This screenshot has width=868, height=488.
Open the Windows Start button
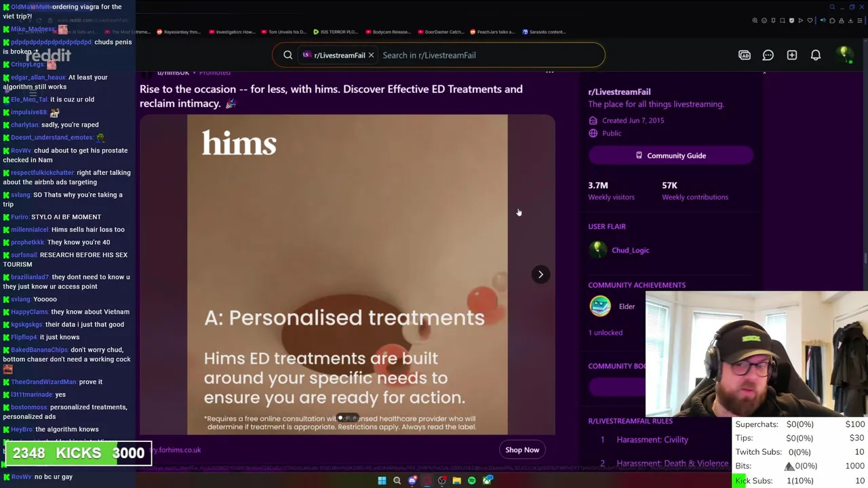[x=382, y=481]
